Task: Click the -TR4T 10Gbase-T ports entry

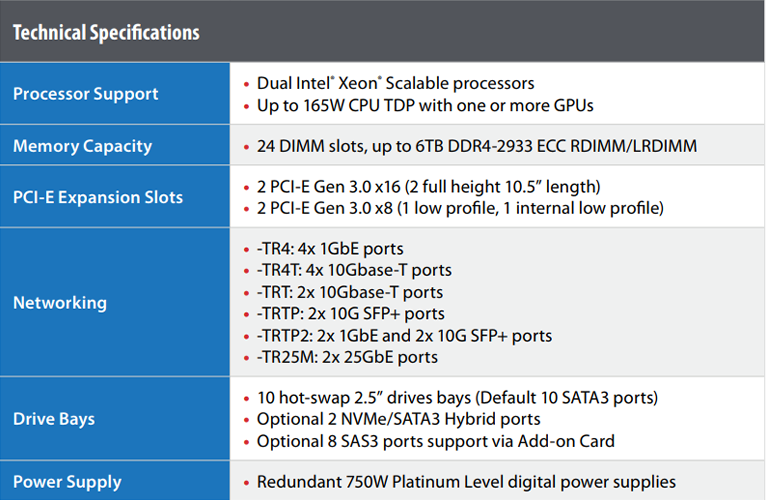Action: (x=354, y=270)
